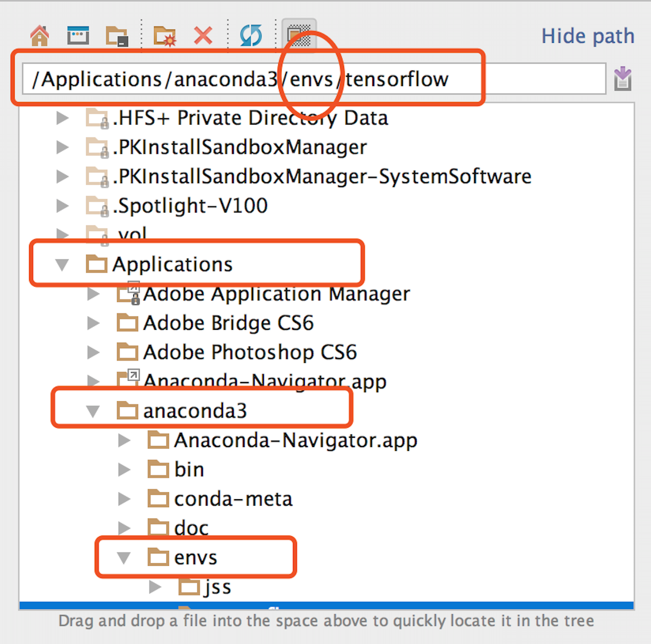
Task: Select the desktop window icon in the toolbar
Action: point(77,35)
